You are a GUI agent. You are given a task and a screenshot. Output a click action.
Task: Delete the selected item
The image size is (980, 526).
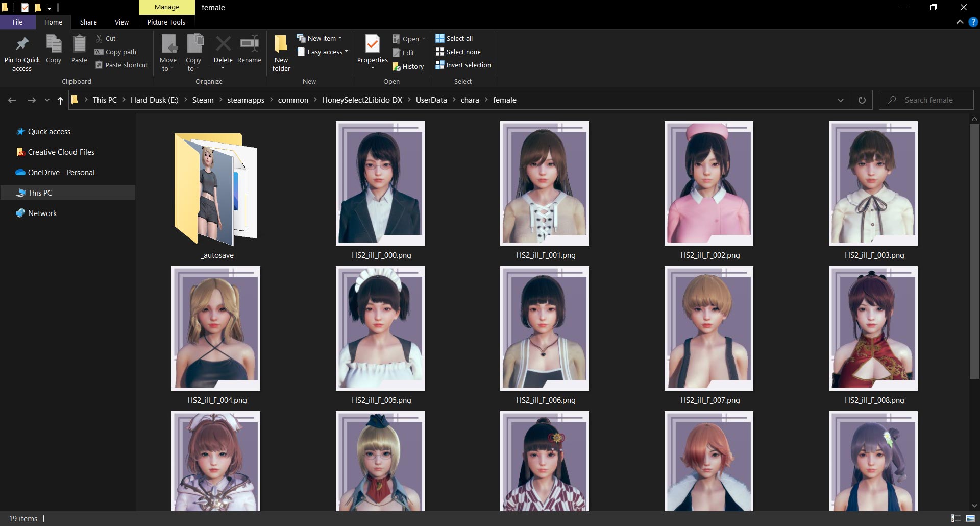(223, 53)
